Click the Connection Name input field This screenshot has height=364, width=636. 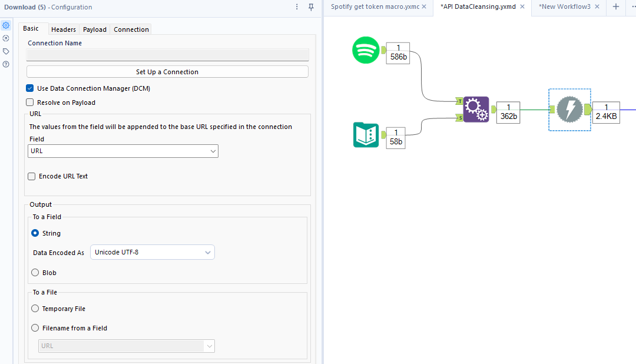click(167, 55)
